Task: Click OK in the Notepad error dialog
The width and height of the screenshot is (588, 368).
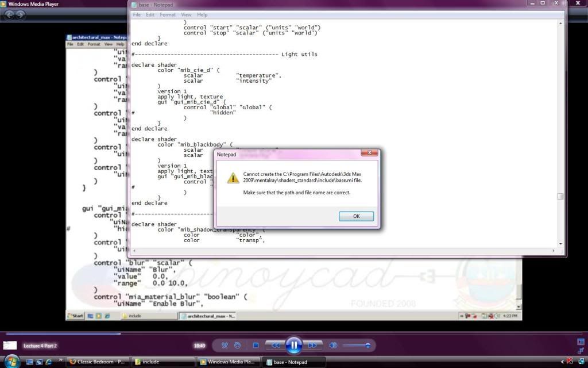Action: click(x=356, y=216)
